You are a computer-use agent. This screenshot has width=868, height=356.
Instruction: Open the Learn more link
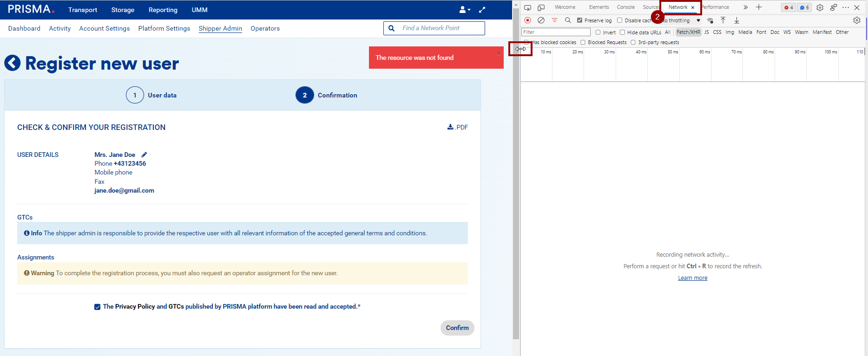click(692, 278)
